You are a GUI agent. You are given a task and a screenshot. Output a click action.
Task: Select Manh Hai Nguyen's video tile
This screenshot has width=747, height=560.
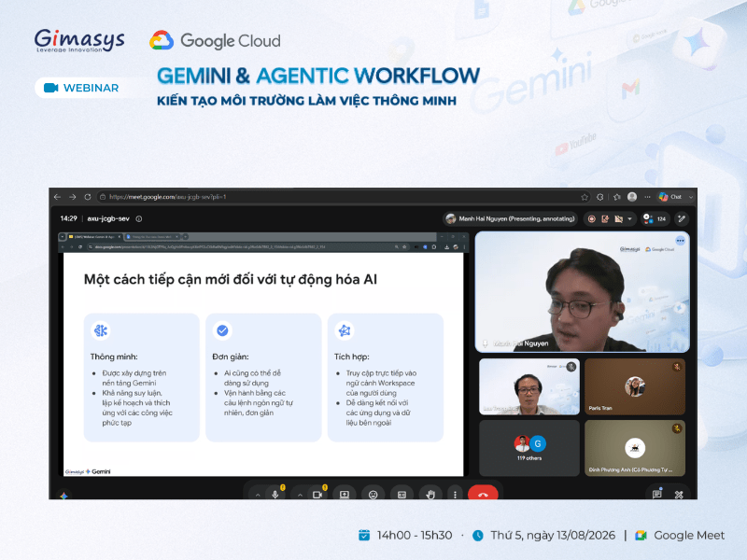[582, 292]
